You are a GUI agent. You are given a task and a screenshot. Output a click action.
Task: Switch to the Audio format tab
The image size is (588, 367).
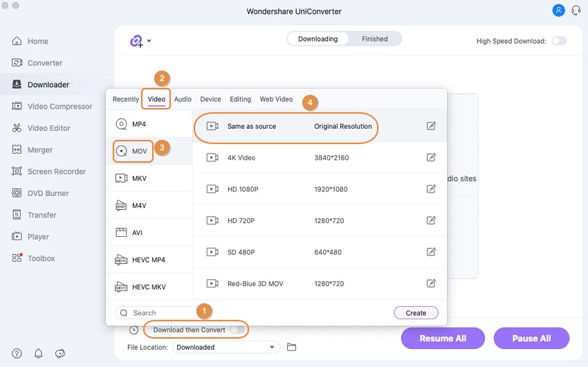click(183, 99)
